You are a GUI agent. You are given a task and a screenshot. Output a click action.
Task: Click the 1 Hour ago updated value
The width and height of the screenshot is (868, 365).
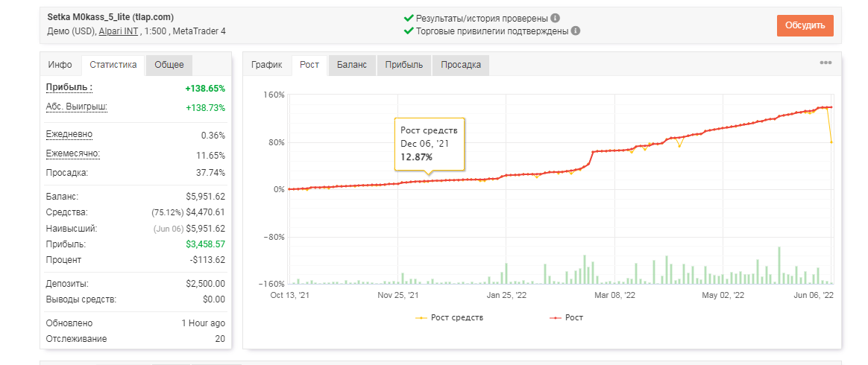click(203, 323)
